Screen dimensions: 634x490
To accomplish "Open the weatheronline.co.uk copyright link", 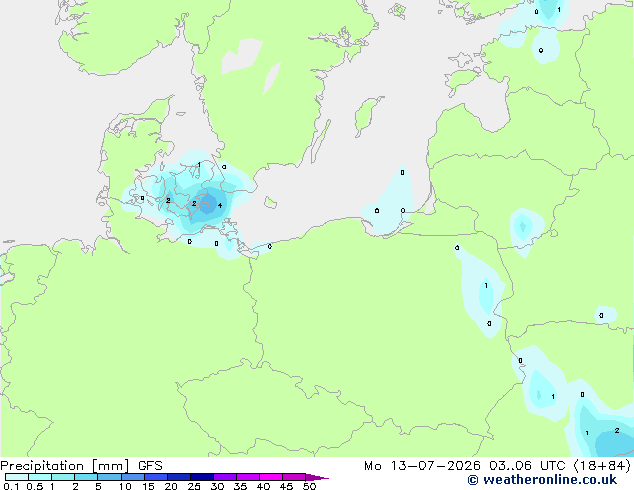I will tap(542, 480).
